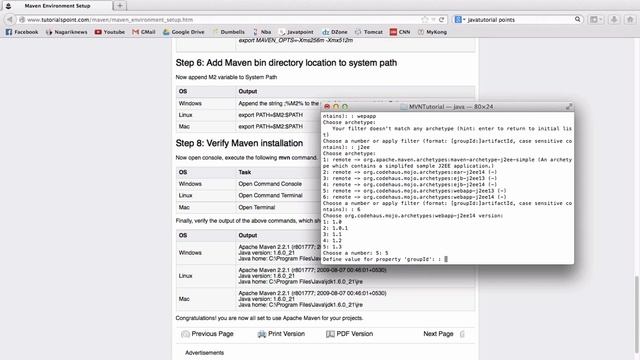Click the Step 8 Verify Maven installation heading
Image resolution: width=640 pixels, height=360 pixels.
(239, 143)
